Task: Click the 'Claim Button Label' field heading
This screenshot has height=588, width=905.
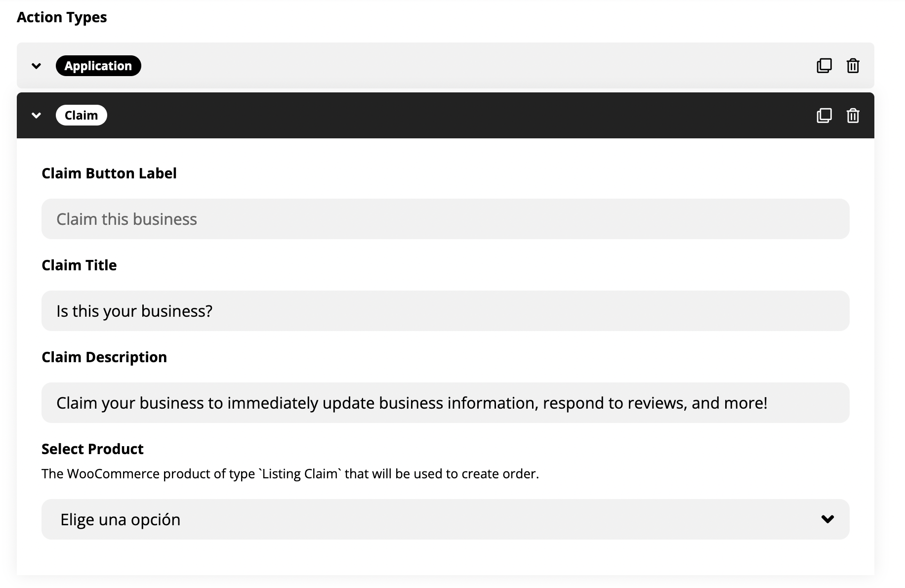Action: 109,173
